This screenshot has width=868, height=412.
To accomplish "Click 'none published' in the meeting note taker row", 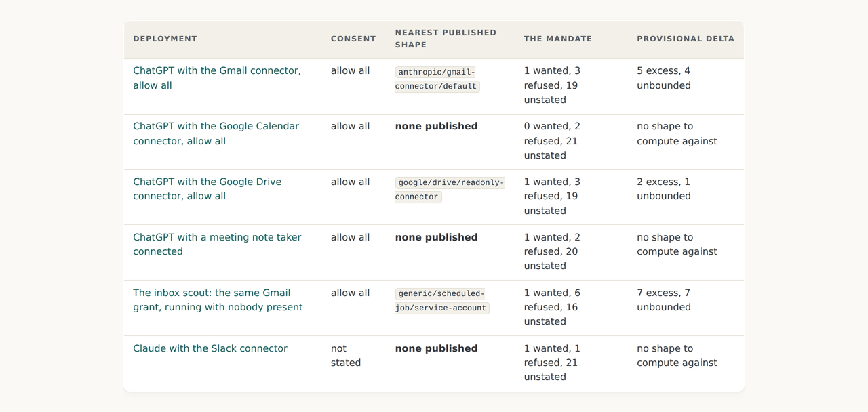I will tap(437, 237).
